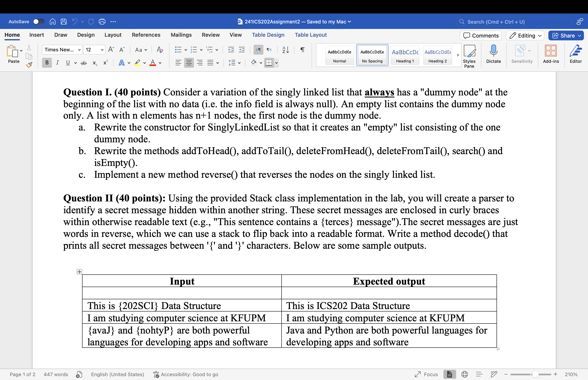Open the Table Design tab
The width and height of the screenshot is (588, 380).
pos(268,35)
